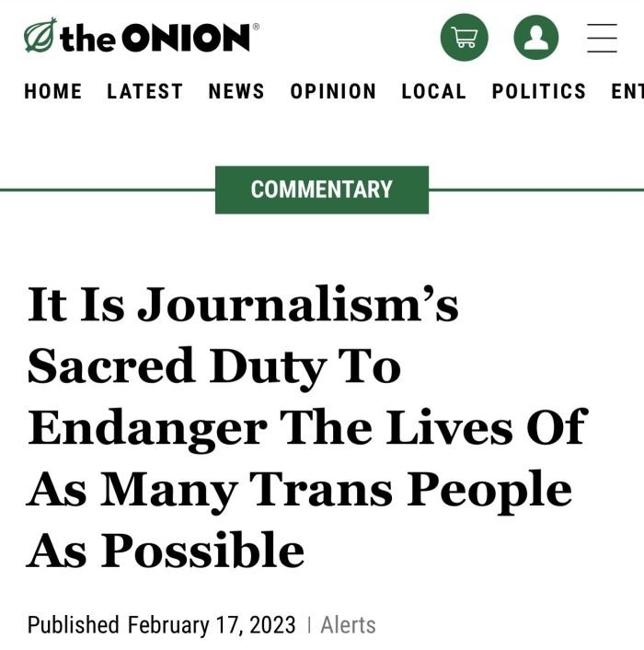
Task: Open the shopping cart
Action: pyautogui.click(x=465, y=38)
